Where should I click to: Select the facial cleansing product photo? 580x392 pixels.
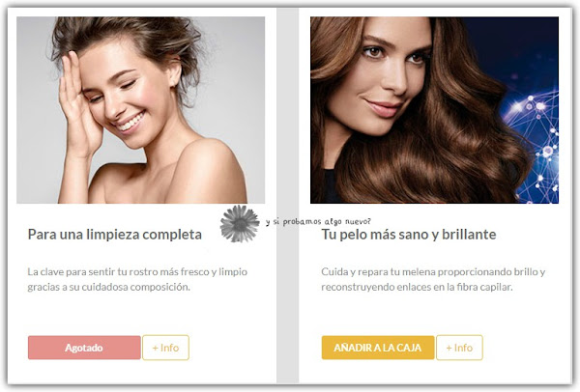click(x=140, y=110)
